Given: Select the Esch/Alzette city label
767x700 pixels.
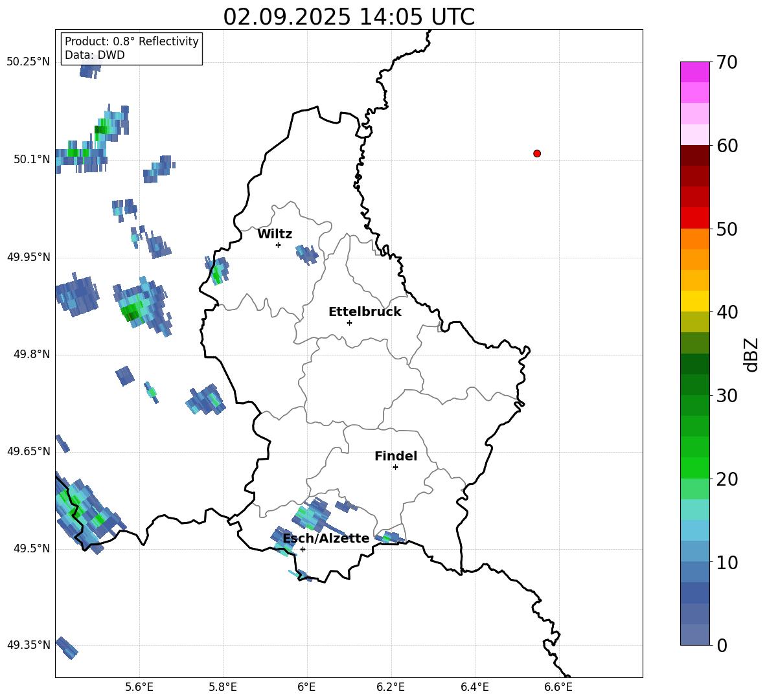Looking at the screenshot, I should [x=326, y=539].
